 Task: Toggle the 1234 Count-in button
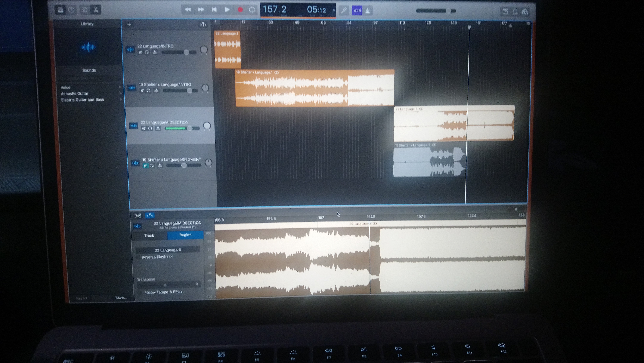point(357,11)
